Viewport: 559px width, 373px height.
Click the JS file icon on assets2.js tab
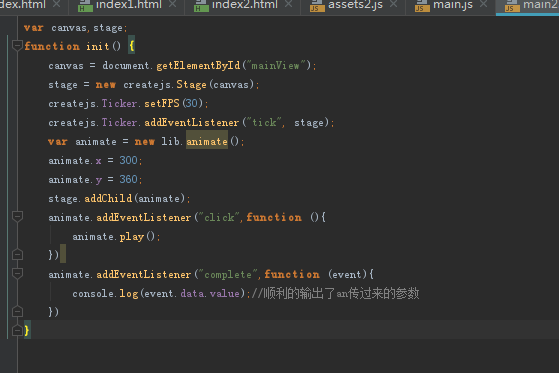[x=317, y=6]
